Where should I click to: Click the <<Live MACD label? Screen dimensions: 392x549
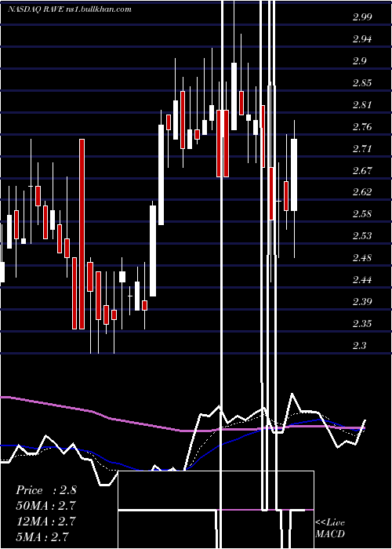coord(330,528)
